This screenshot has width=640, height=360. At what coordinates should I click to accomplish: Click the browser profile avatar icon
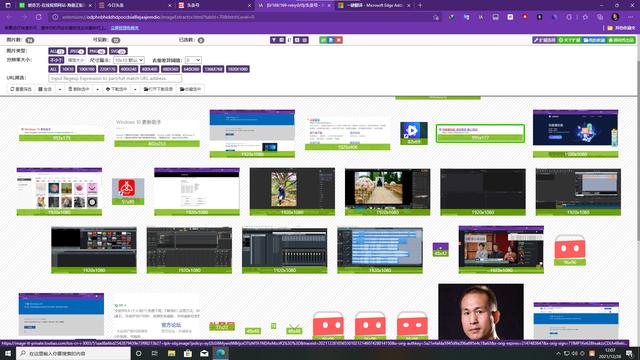click(x=615, y=17)
